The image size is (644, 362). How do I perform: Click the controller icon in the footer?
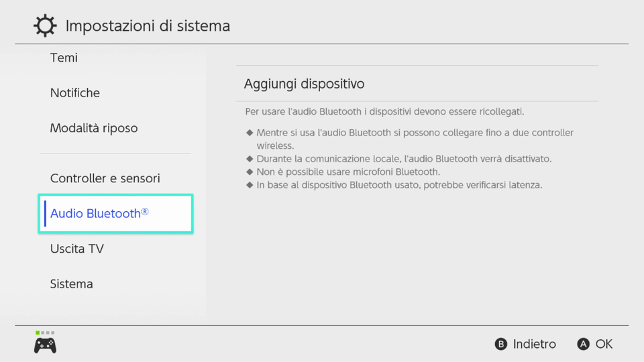click(45, 345)
